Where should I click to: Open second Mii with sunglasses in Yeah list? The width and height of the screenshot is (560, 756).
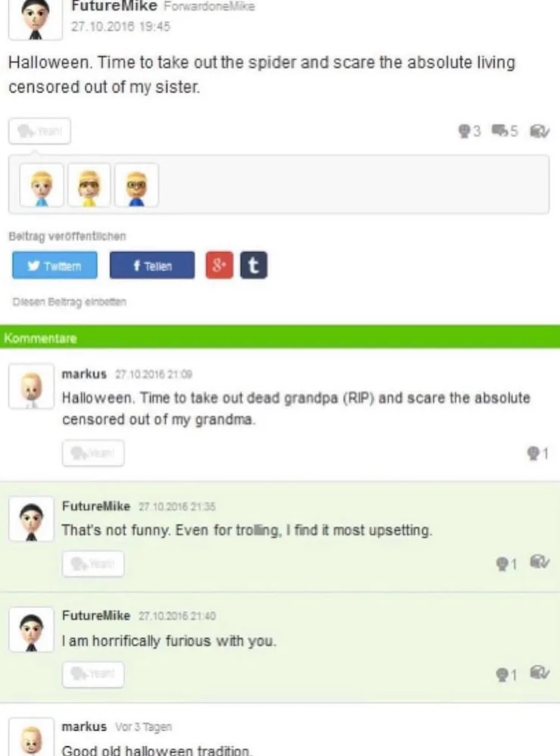[x=89, y=185]
